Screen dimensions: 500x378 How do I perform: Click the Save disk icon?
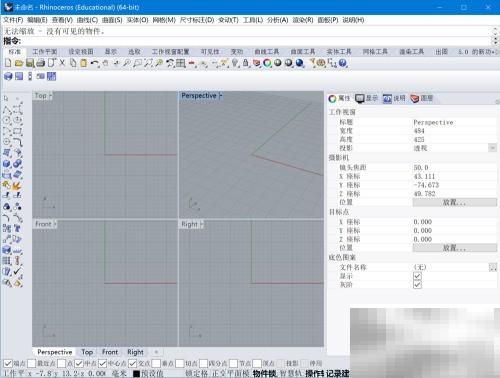[30, 63]
